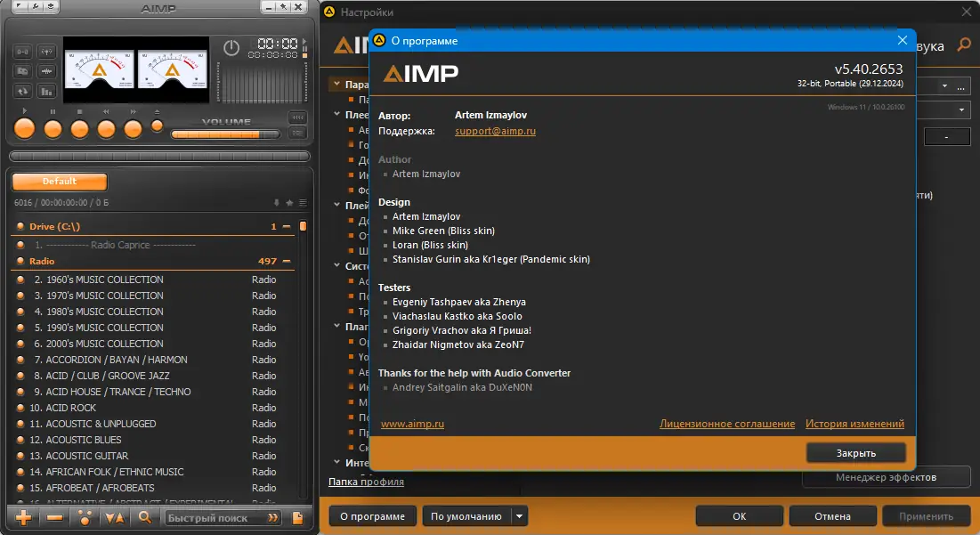Screen dimensions: 980x535
Task: Click По умолчанию button
Action: pos(466,516)
